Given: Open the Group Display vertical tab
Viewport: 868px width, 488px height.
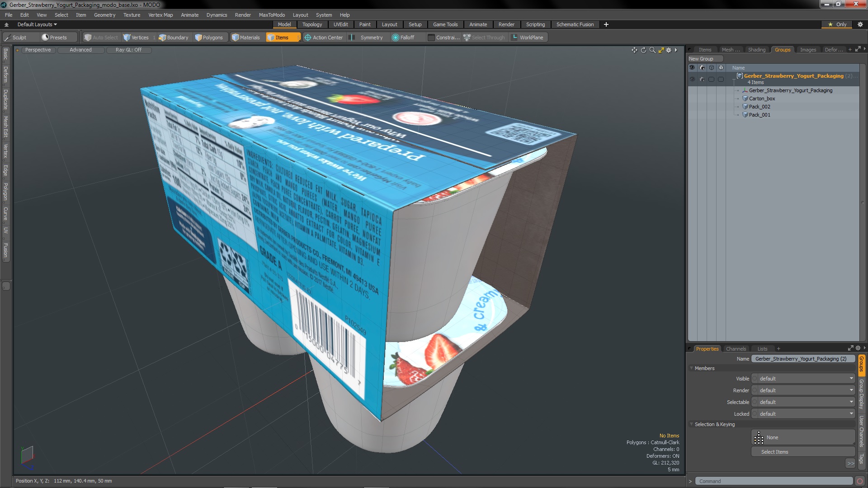Looking at the screenshot, I should tap(861, 394).
